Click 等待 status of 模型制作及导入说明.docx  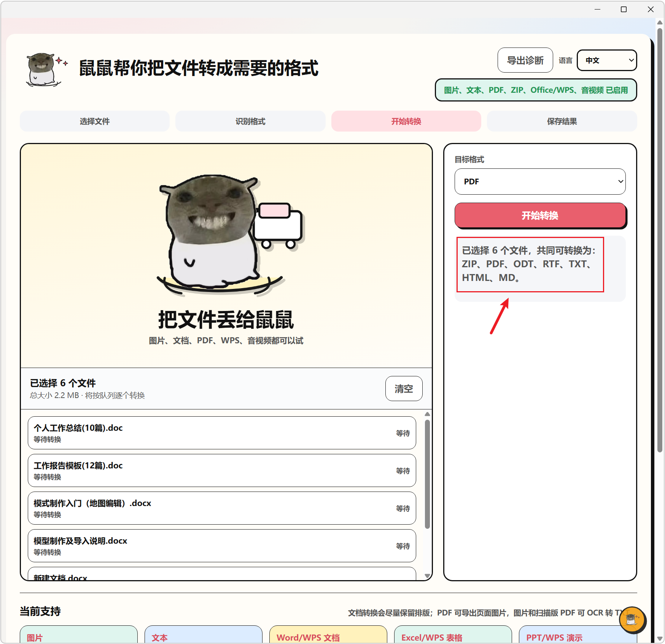point(403,546)
